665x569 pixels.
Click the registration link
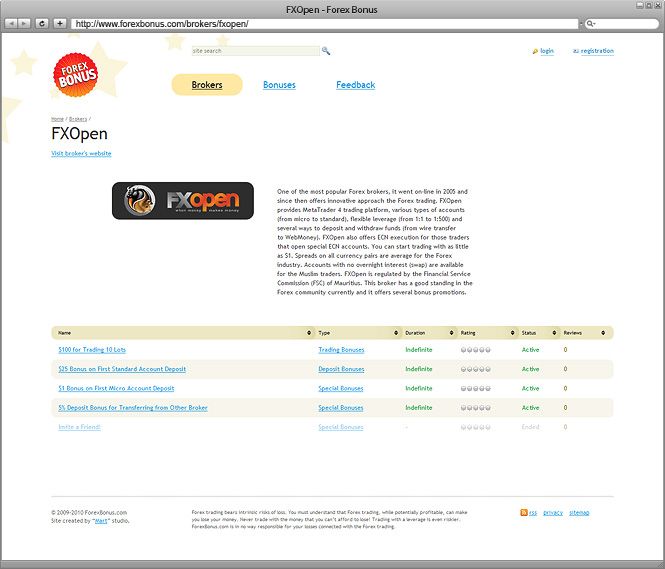click(597, 51)
